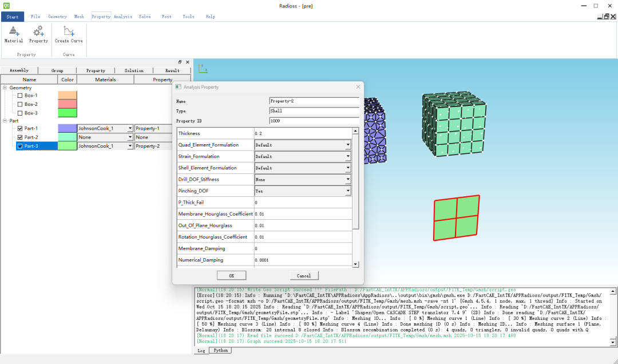Click the Property ID input field
This screenshot has width=618, height=364.
(314, 121)
